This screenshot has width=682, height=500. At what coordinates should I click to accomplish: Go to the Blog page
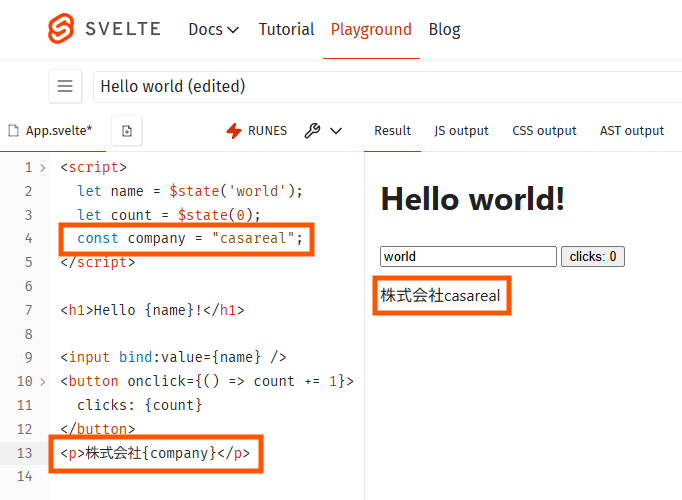(x=445, y=30)
